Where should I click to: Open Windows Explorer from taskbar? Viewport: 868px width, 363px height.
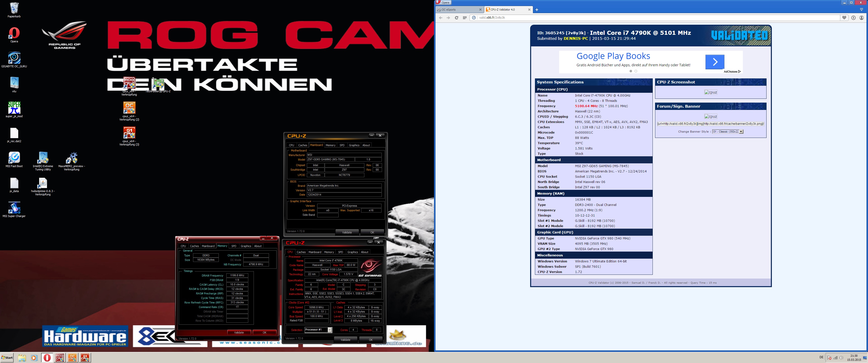pos(22,358)
